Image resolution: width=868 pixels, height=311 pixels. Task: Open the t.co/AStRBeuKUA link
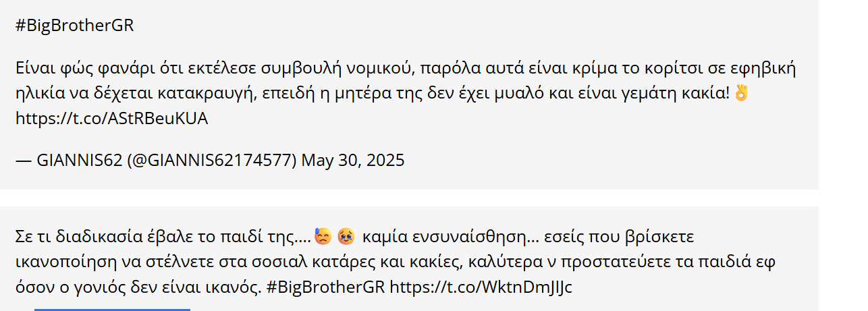(111, 118)
